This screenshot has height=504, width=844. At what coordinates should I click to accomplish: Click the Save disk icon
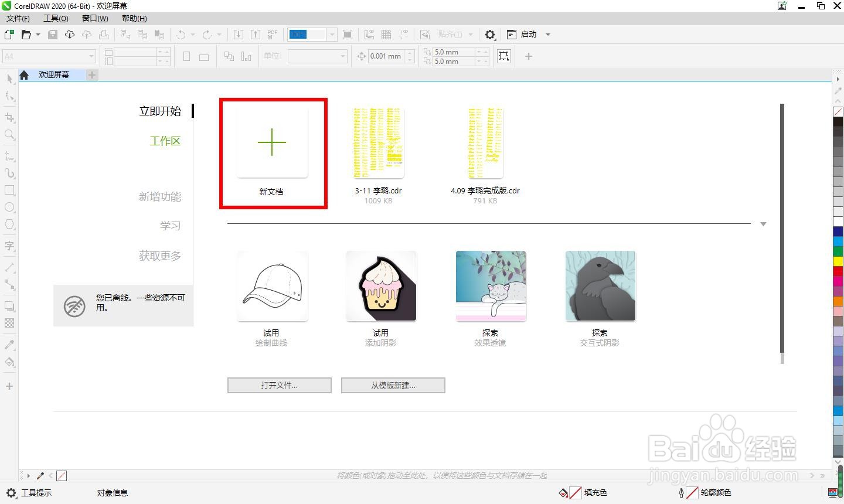53,35
